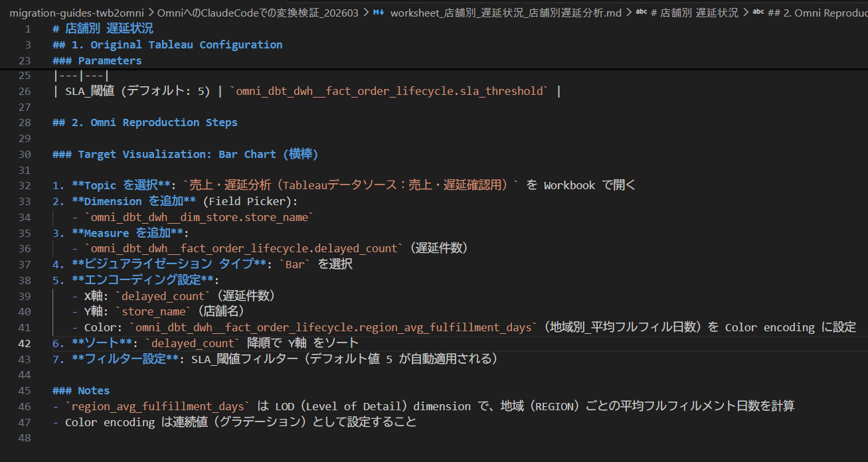Click the '### Notes' heading text
Image resolution: width=868 pixels, height=462 pixels.
93,390
